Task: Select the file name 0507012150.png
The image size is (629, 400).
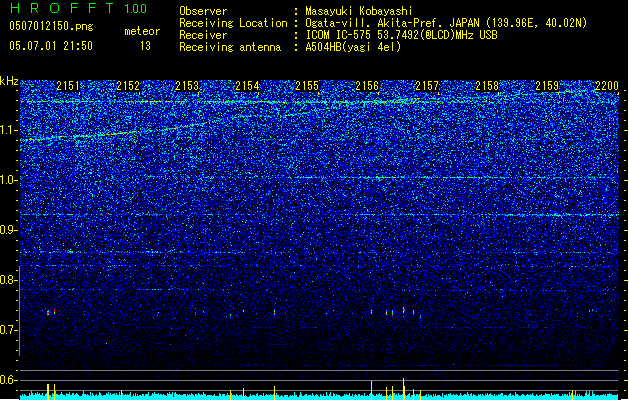Action: point(51,26)
